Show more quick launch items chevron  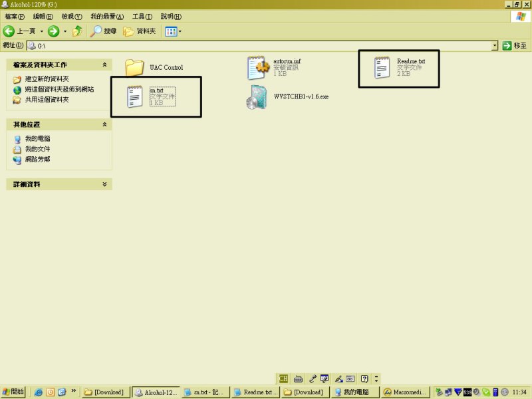73,391
